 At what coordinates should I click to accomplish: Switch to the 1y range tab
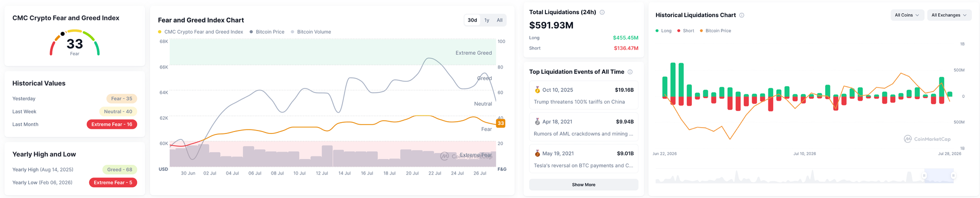click(487, 20)
